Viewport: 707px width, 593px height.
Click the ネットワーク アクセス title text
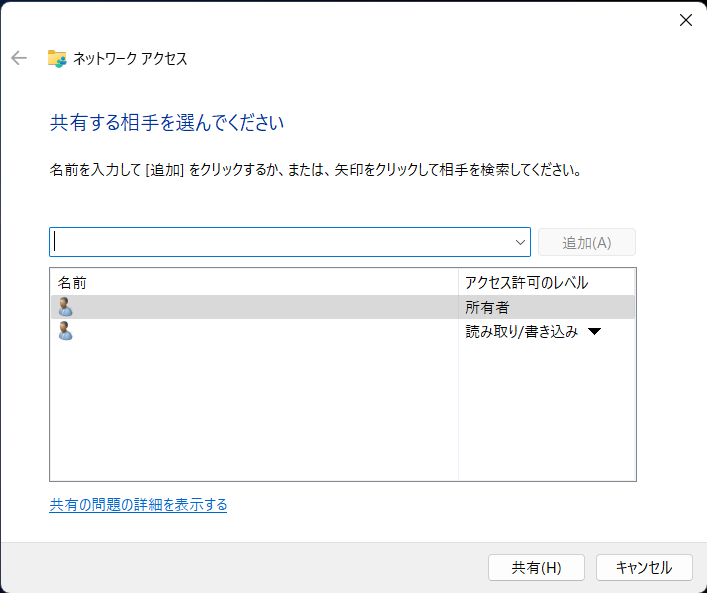click(x=130, y=59)
